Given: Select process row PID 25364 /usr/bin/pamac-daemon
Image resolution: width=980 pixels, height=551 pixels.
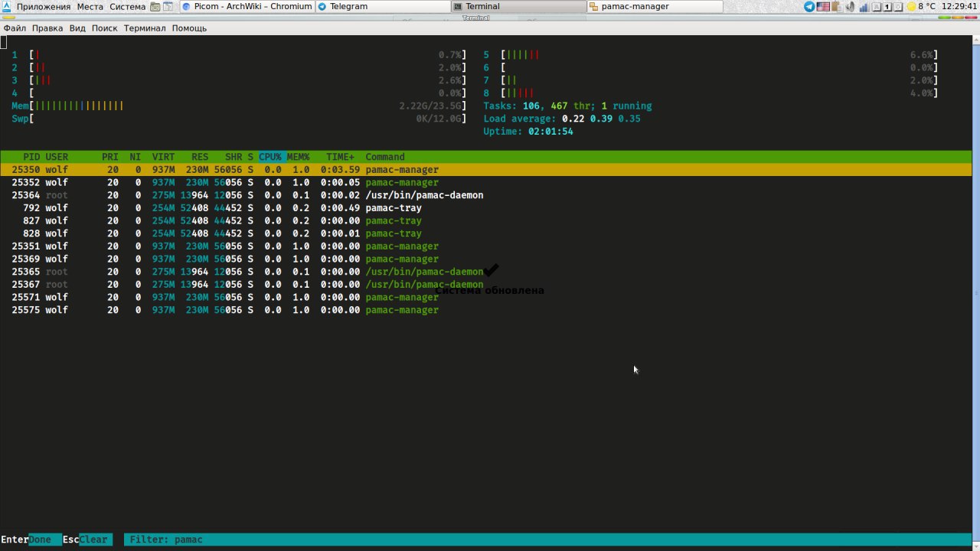Looking at the screenshot, I should [x=486, y=195].
